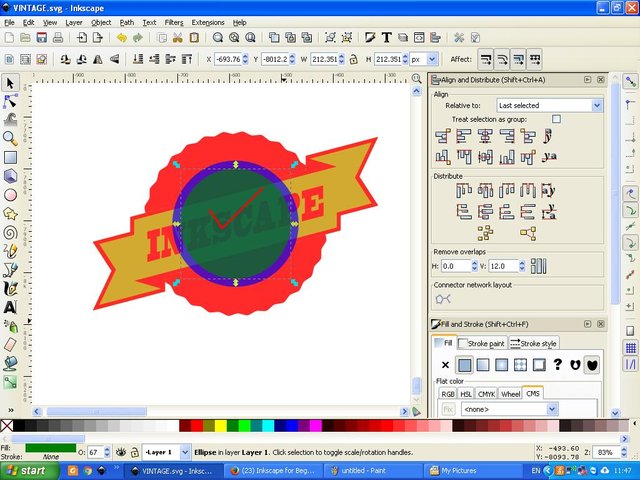The image size is (640, 480).
Task: Select the Bezier pen tool
Action: (10, 270)
